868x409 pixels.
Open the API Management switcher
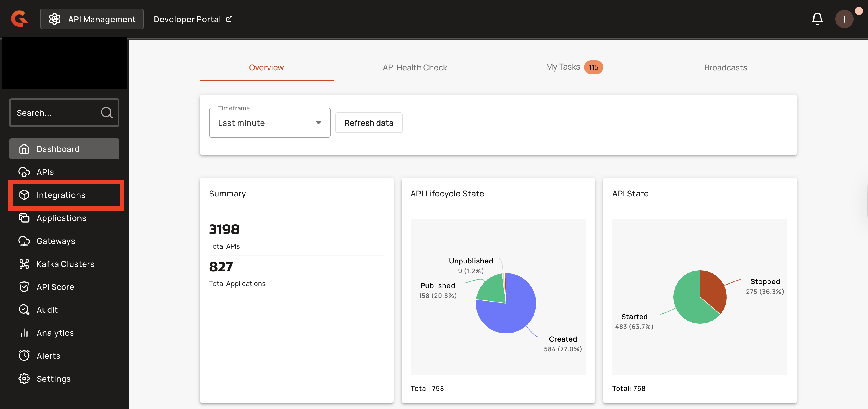tap(92, 19)
